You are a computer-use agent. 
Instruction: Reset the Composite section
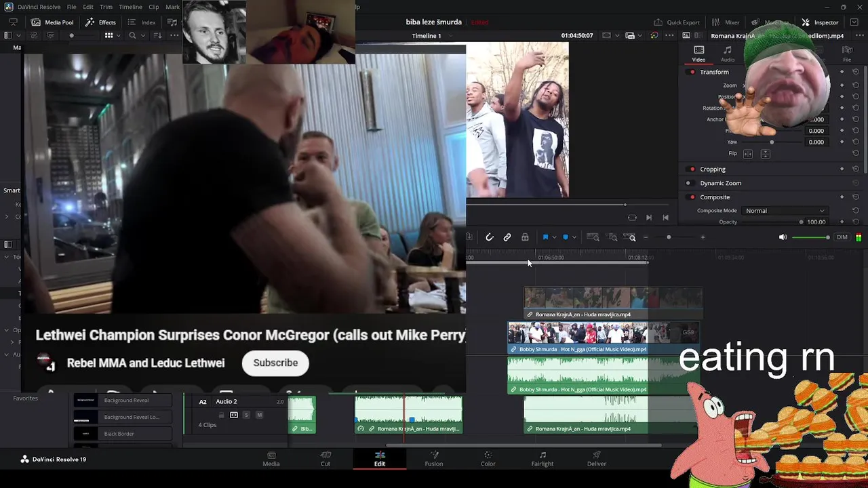856,197
